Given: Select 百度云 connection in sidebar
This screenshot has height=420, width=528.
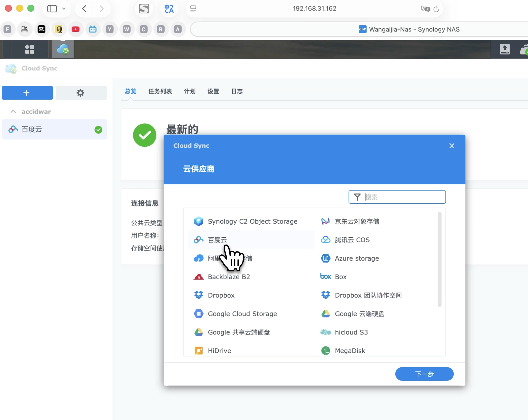Looking at the screenshot, I should [x=54, y=129].
